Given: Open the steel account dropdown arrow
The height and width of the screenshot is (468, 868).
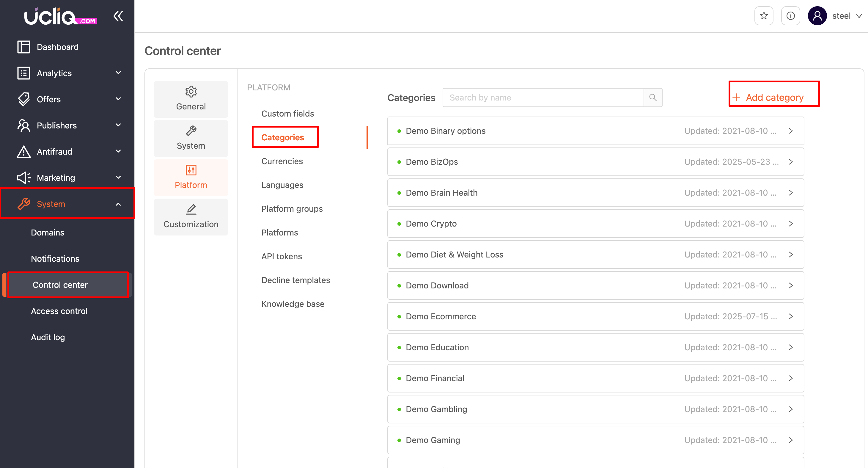Looking at the screenshot, I should (859, 16).
